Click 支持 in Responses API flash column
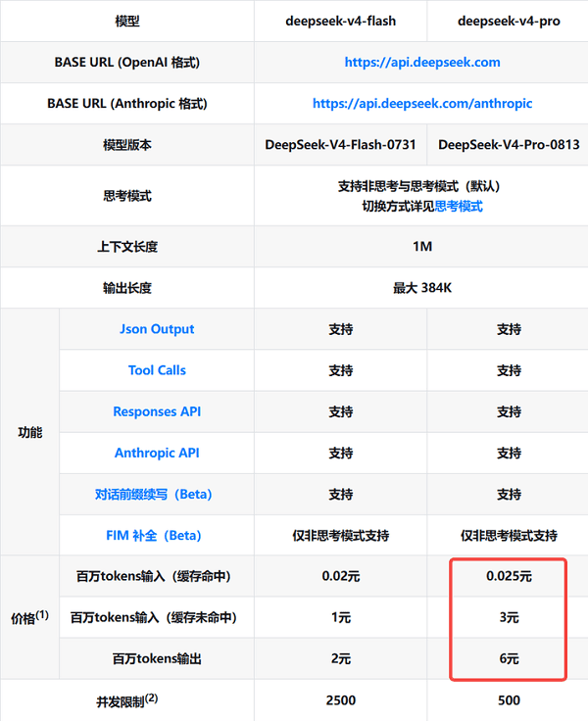This screenshot has width=588, height=721. point(340,411)
